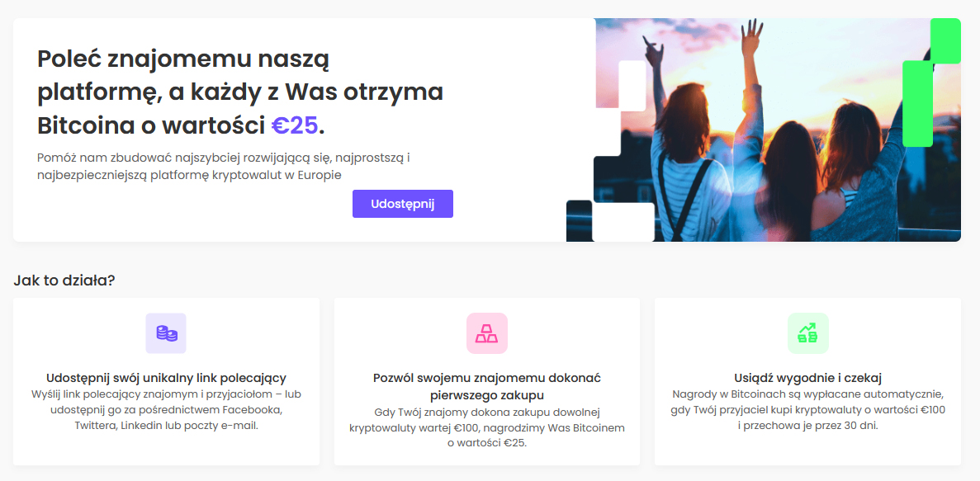This screenshot has height=481, width=980.
Task: Click the white square at the bottom of the hero image
Action: [623, 222]
